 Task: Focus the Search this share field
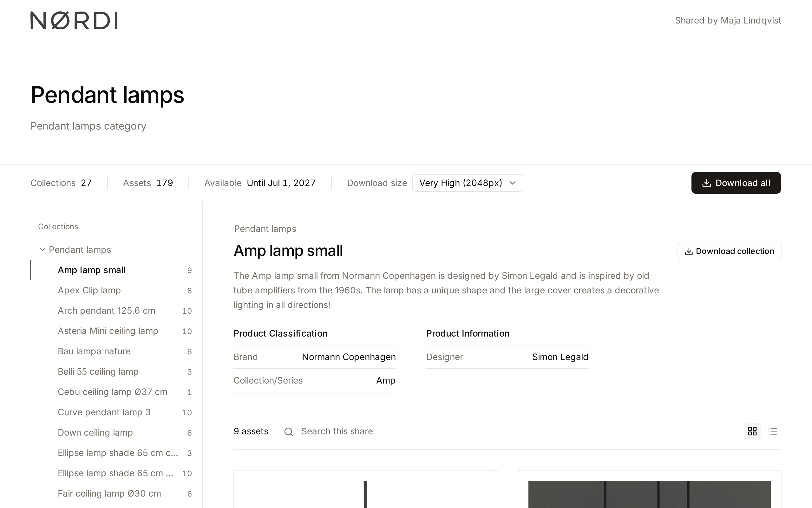point(337,431)
